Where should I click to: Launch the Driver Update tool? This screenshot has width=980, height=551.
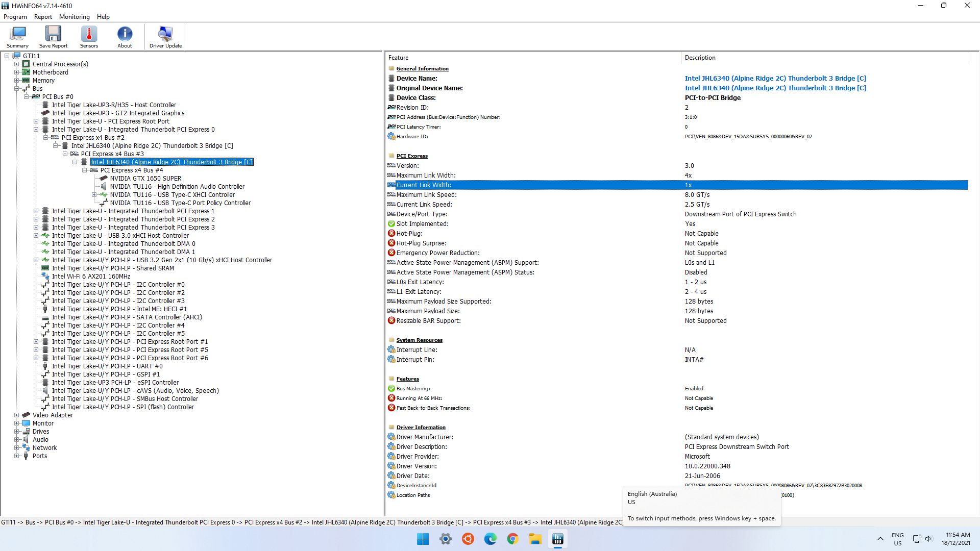(165, 37)
